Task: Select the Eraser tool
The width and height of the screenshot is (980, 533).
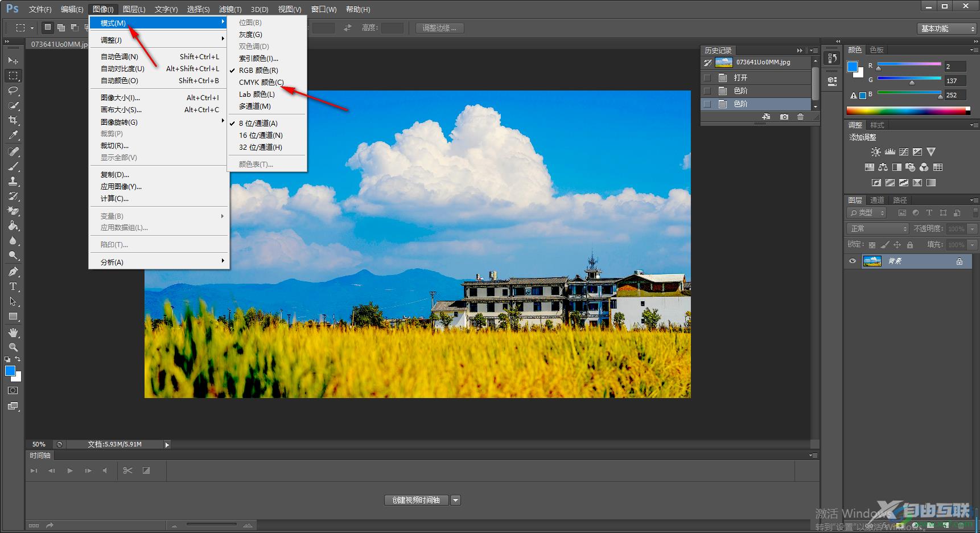Action: [x=13, y=211]
